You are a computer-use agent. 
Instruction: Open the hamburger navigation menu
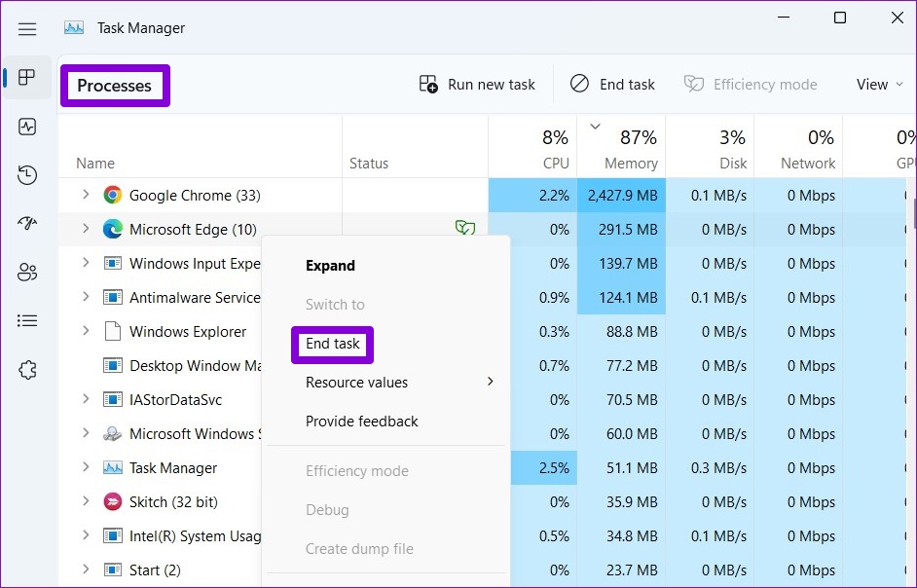pyautogui.click(x=27, y=29)
